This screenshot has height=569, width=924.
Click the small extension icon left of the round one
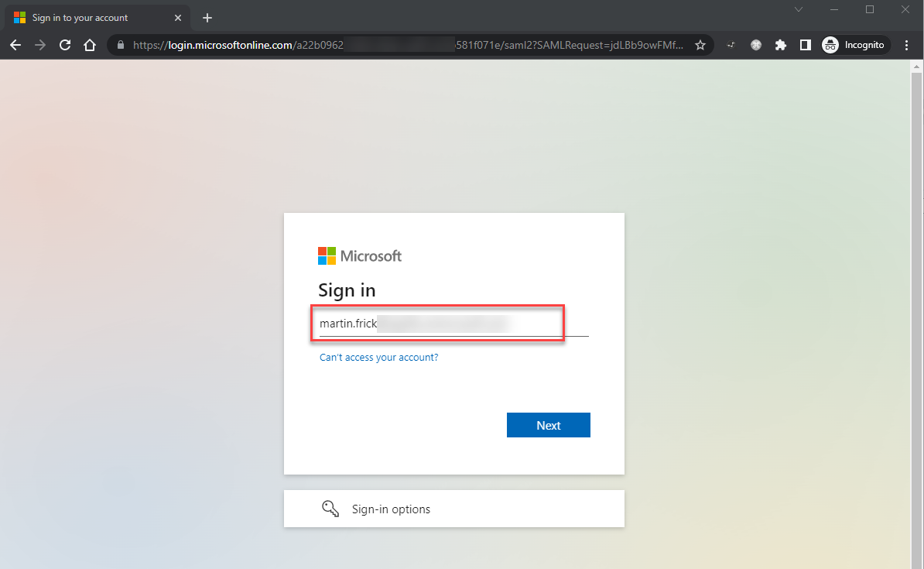(x=731, y=45)
